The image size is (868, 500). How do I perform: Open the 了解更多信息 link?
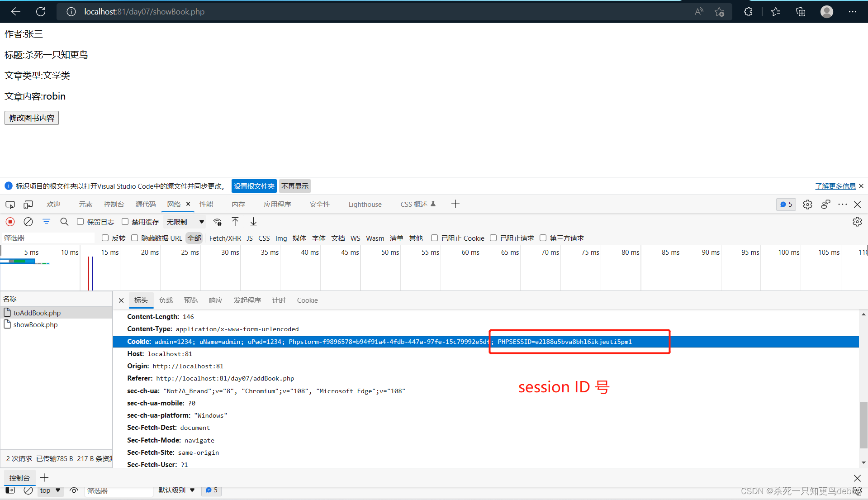[835, 186]
